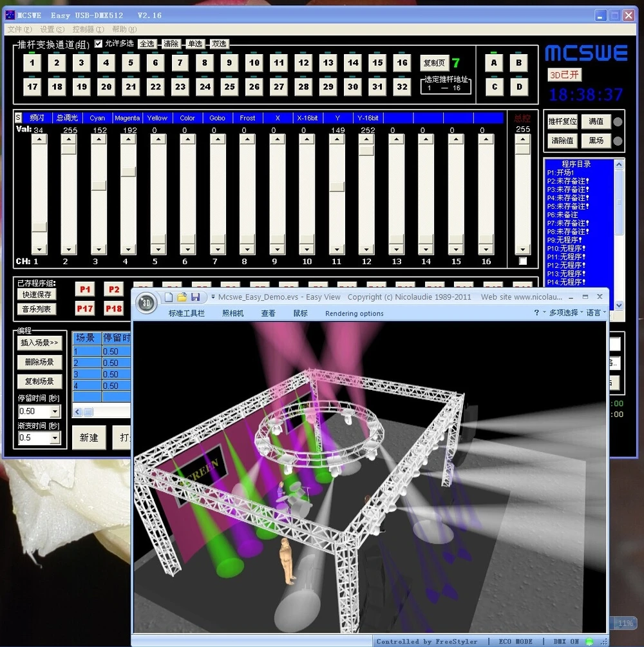This screenshot has height=647, width=644.
Task: Click the new document icon in Easy View
Action: click(169, 297)
